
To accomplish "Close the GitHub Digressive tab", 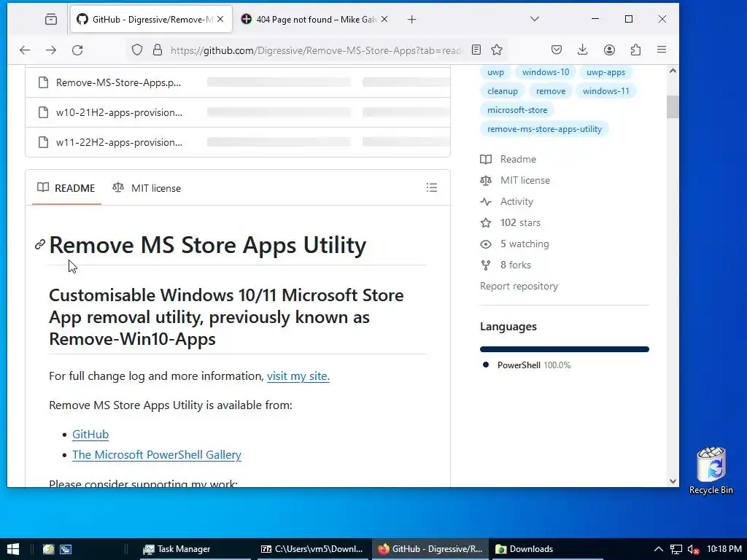I will pyautogui.click(x=220, y=19).
